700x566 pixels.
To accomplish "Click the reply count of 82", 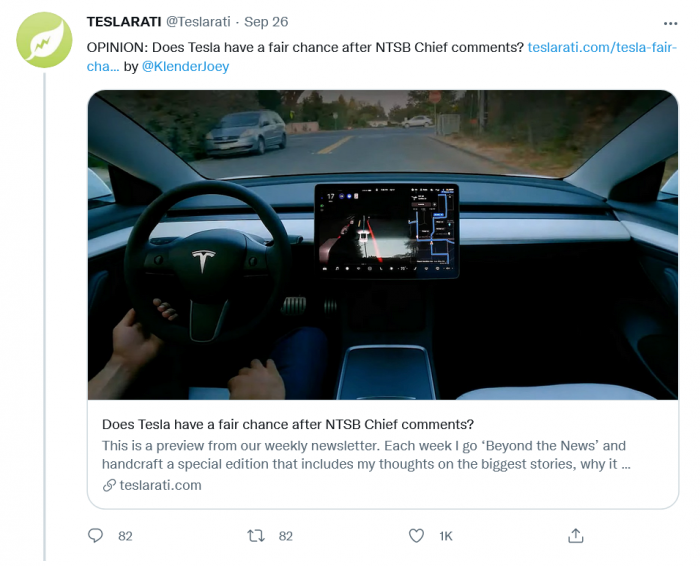I will [125, 536].
